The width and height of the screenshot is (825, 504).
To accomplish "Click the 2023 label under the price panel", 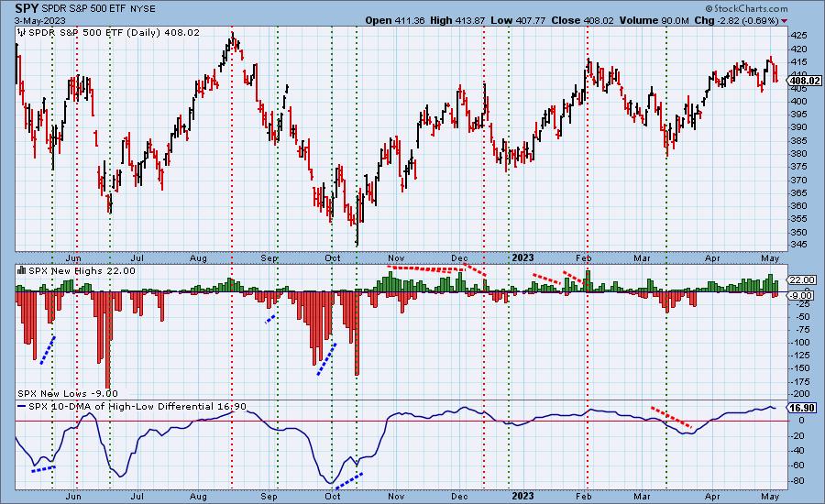I will point(522,257).
